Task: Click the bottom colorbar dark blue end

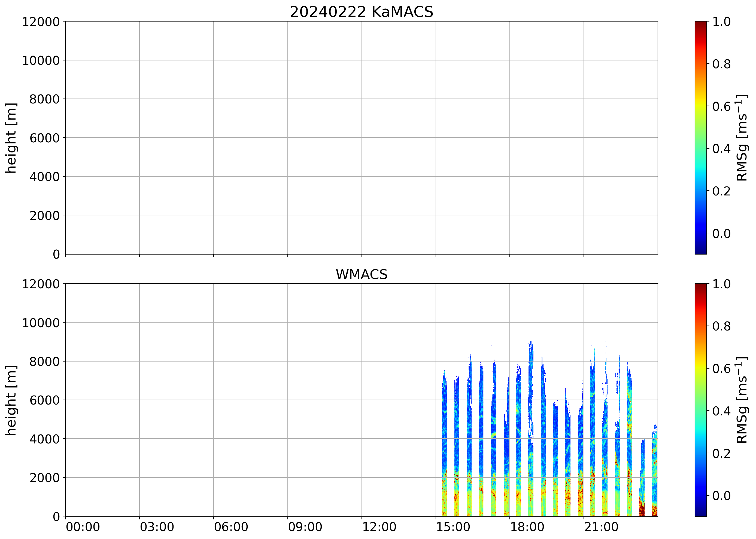Action: (700, 511)
